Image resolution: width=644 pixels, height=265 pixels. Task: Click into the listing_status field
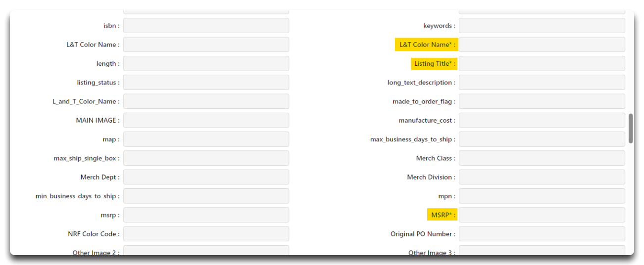tap(206, 83)
